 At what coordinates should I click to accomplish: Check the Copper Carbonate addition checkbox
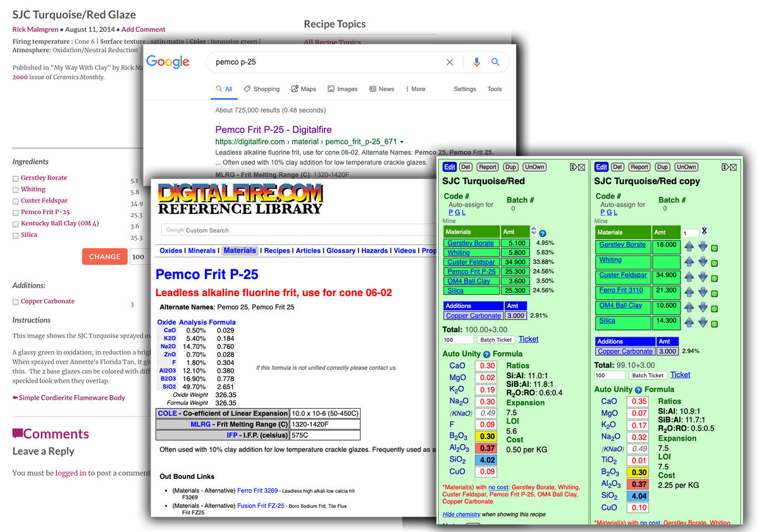coord(15,302)
